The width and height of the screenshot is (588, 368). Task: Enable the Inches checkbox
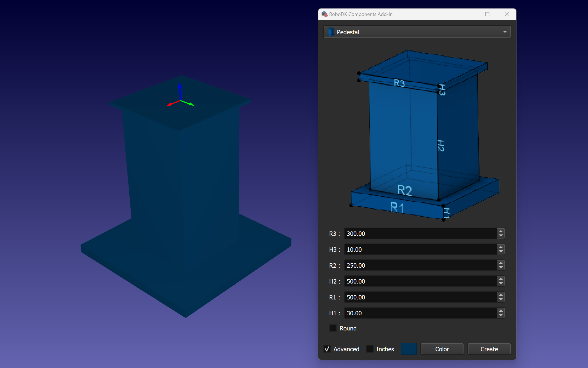(370, 349)
